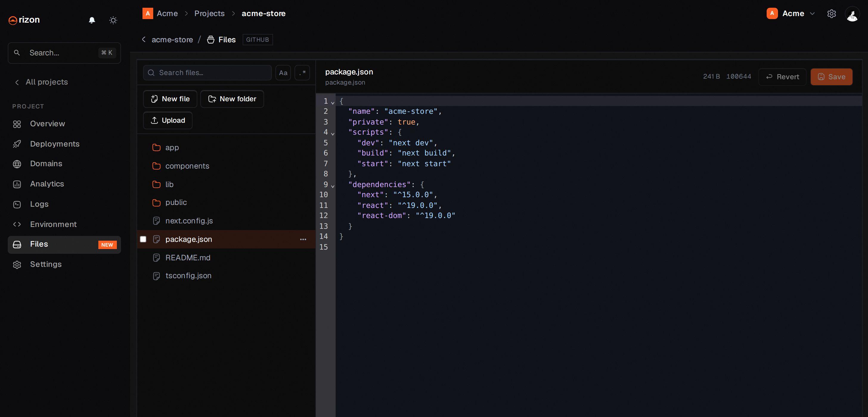Click the GITHUB badge
Viewport: 868px width, 417px height.
[x=258, y=40]
